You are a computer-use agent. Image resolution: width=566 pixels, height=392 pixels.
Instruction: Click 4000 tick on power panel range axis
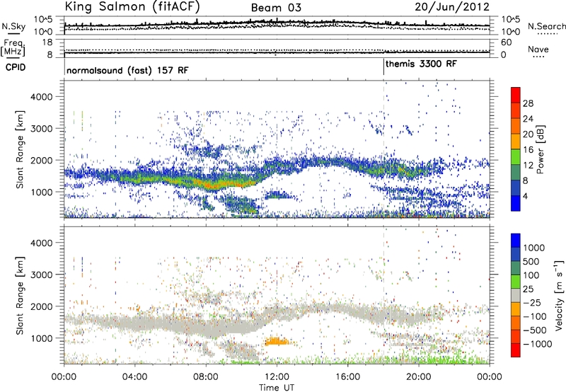[42, 97]
